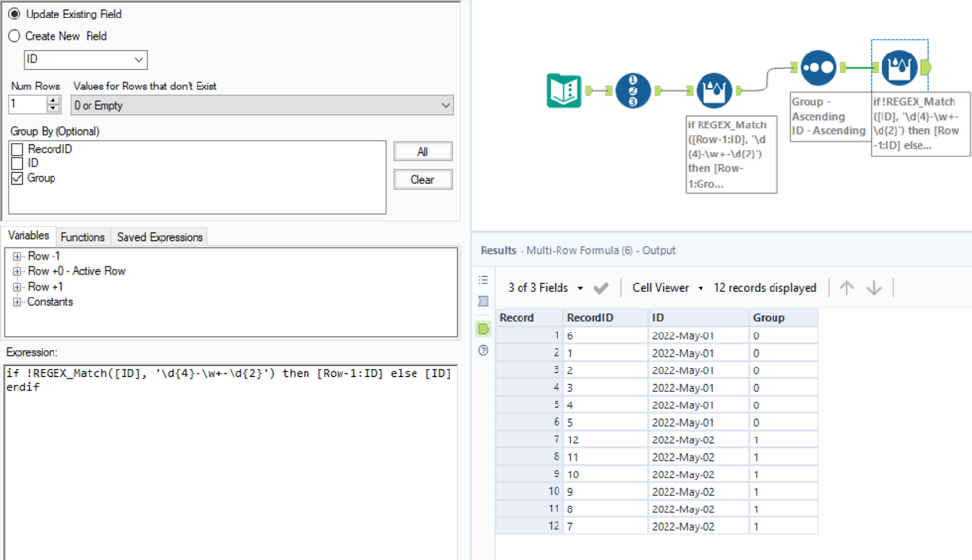Increase Num Rows stepper value
This screenshot has height=560, width=972.
coord(54,101)
